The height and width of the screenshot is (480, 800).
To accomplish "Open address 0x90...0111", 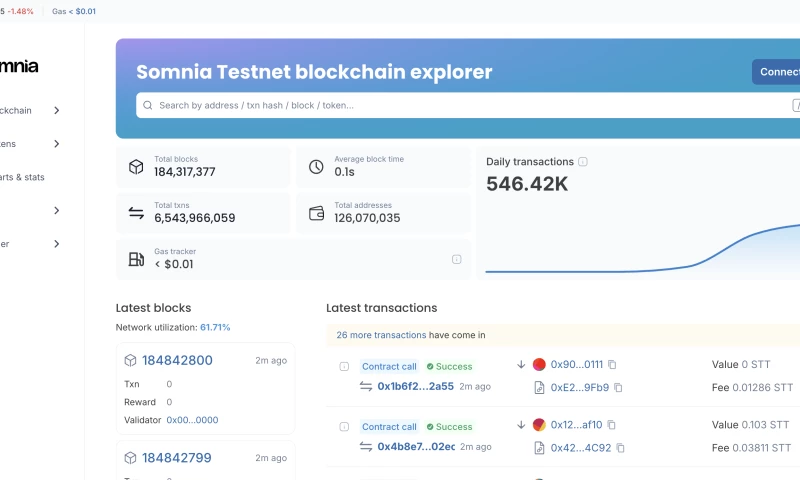I will pos(577,365).
